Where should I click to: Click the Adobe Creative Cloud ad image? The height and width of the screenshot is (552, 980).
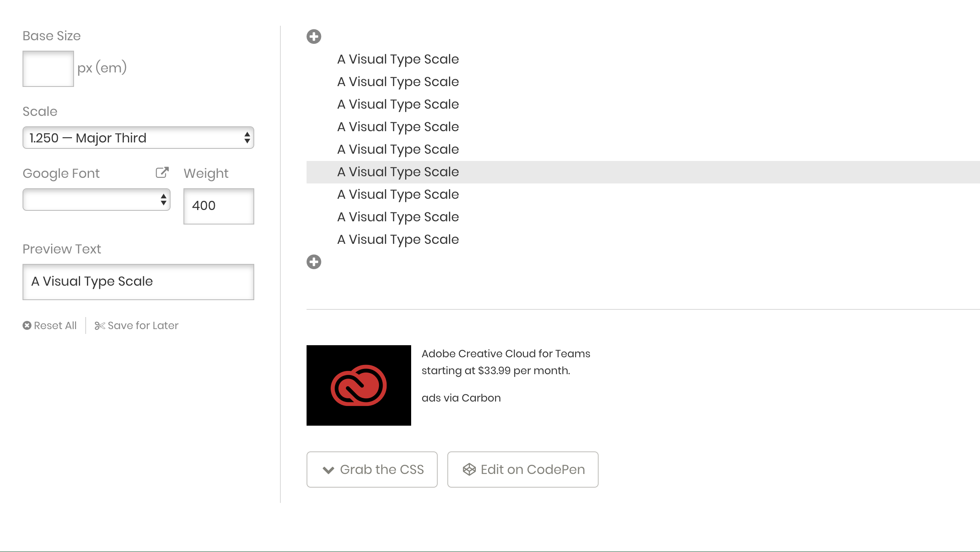[x=358, y=385]
